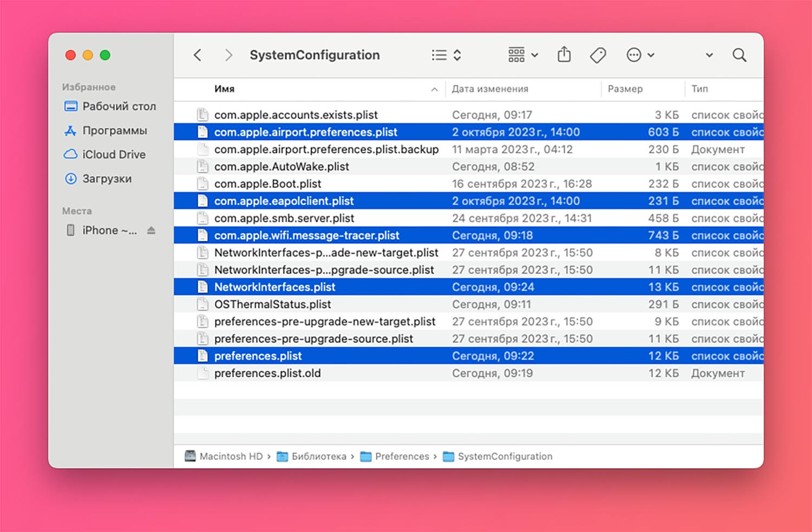Expand the toolbar overflow chevron

[709, 55]
